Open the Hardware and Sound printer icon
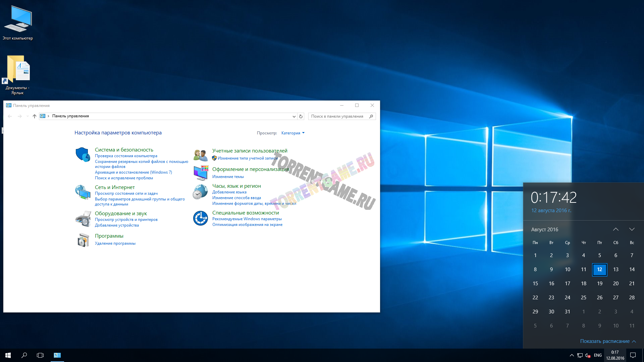The width and height of the screenshot is (644, 362). pyautogui.click(x=83, y=219)
